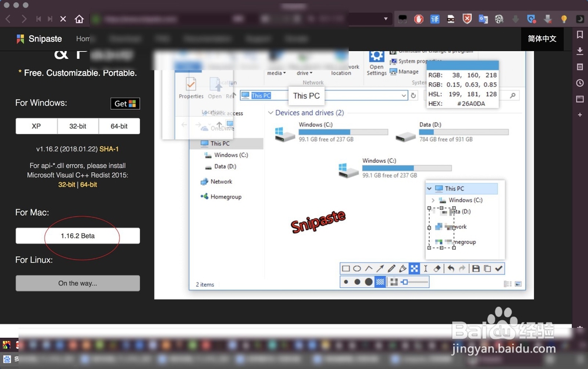Open the SHA-1 checksum link
This screenshot has height=369, width=588.
tap(108, 149)
